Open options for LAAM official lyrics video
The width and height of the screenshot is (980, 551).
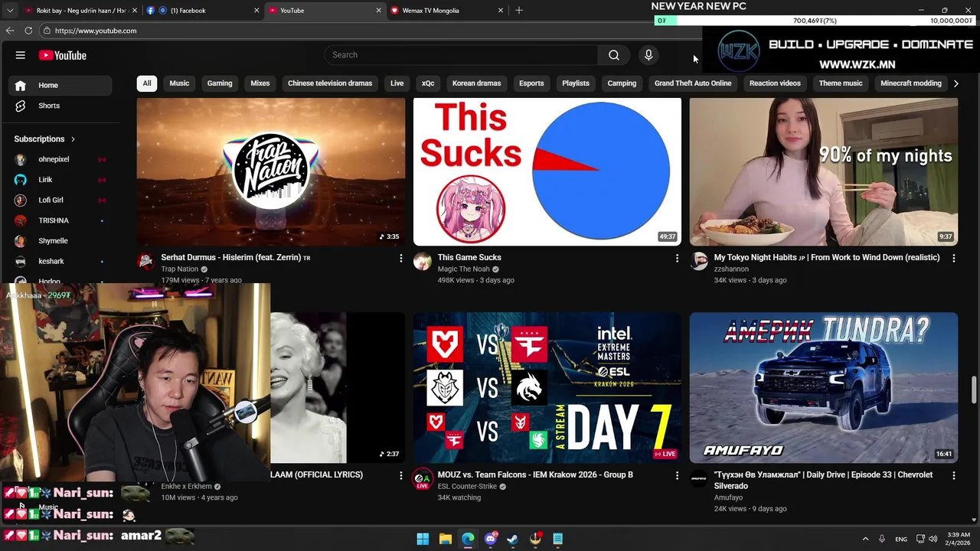pos(400,476)
